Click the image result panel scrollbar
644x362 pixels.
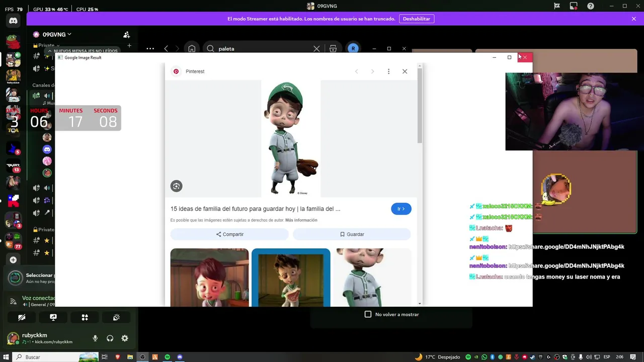tap(420, 106)
